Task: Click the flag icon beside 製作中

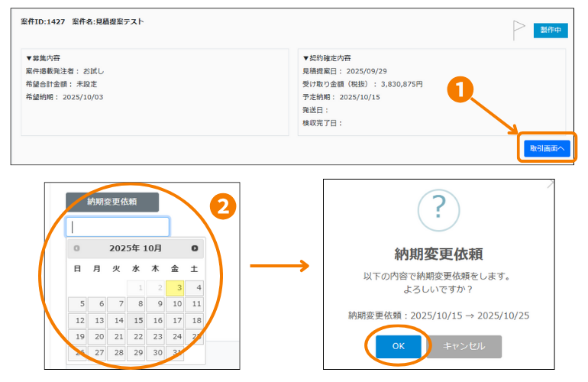Action: coord(519,29)
